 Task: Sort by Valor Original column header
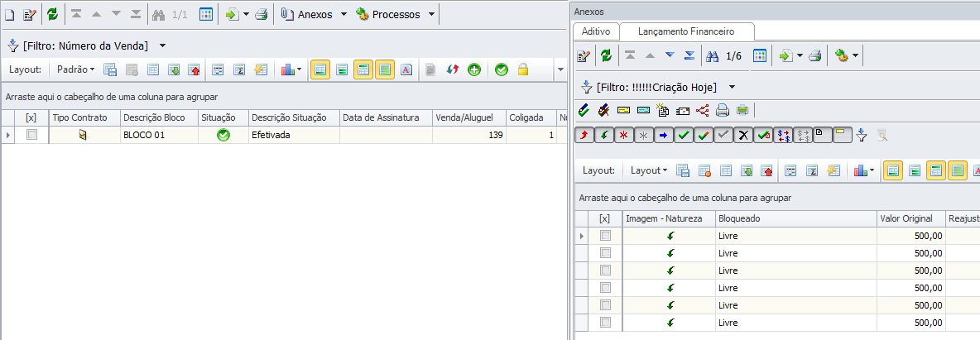(x=911, y=218)
